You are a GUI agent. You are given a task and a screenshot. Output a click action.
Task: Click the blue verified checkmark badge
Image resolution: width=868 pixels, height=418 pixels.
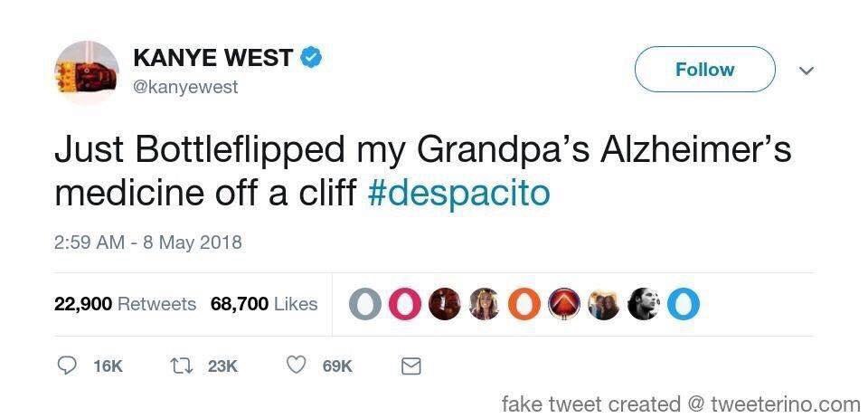[x=312, y=59]
